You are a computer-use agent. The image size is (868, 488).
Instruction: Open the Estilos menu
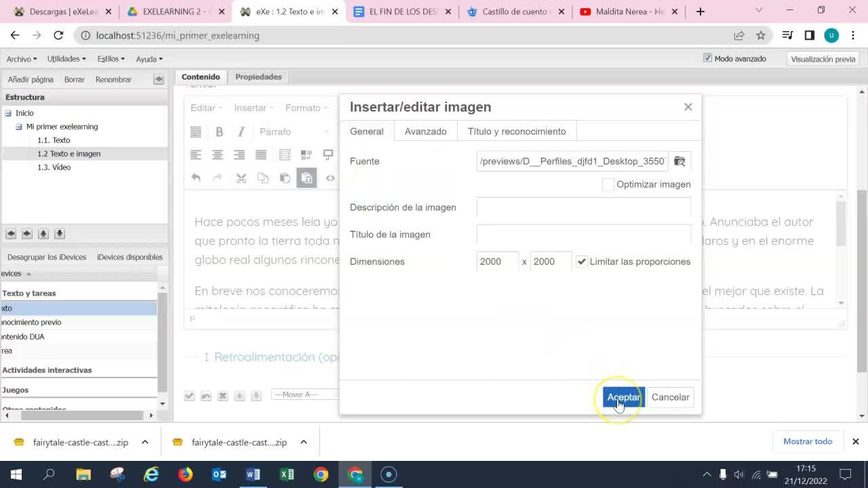pos(111,59)
